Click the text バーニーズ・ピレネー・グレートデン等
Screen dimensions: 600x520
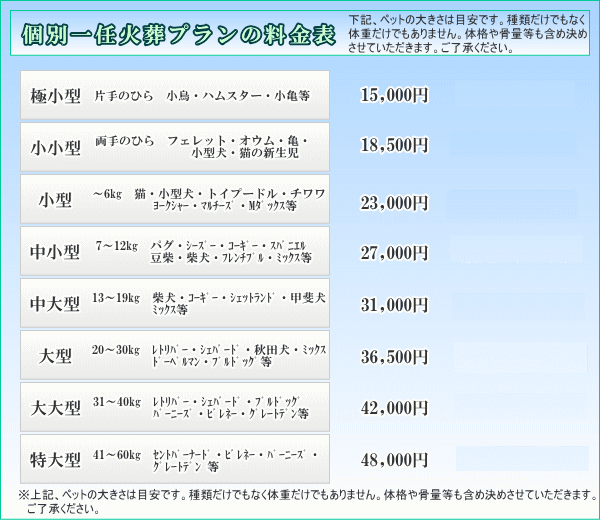230,414
